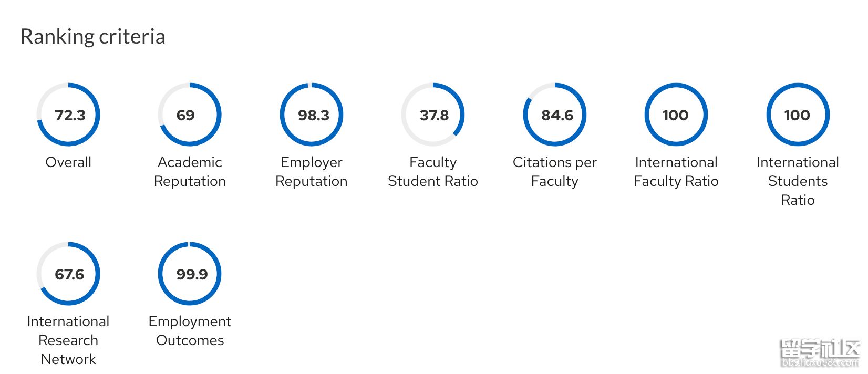Select the Citations per Faculty 84.6 gauge

pyautogui.click(x=555, y=115)
